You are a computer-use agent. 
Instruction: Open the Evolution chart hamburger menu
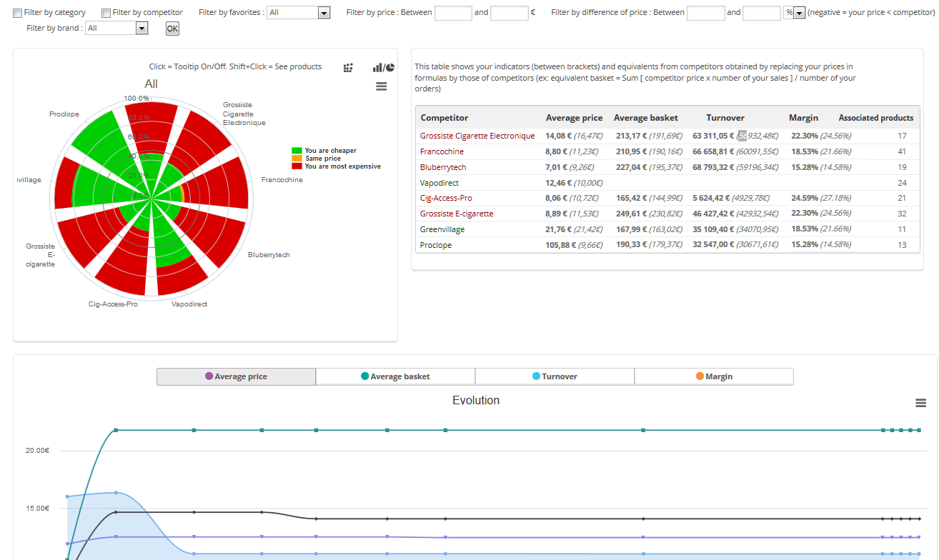coord(920,403)
